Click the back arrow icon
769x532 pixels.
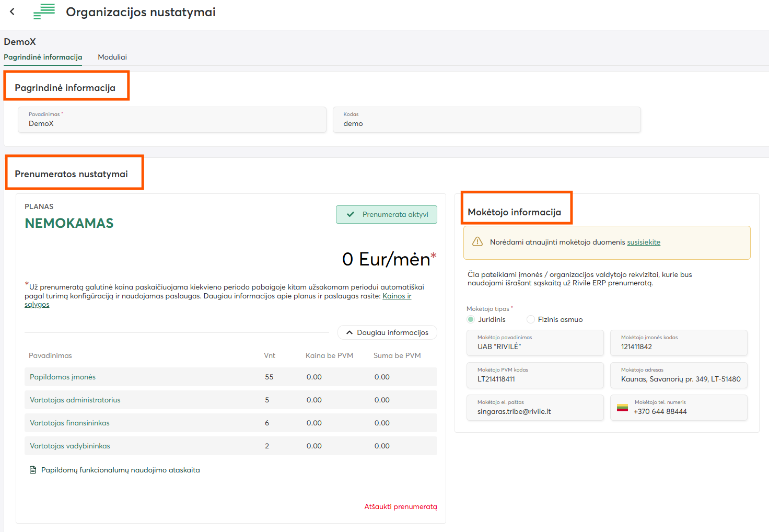pos(12,11)
